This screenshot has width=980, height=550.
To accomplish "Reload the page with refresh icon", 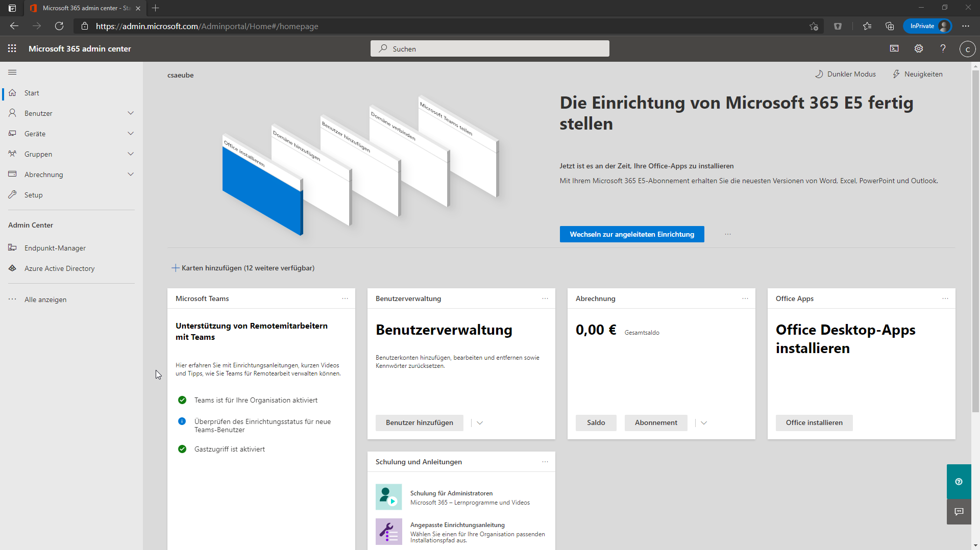I will [59, 26].
